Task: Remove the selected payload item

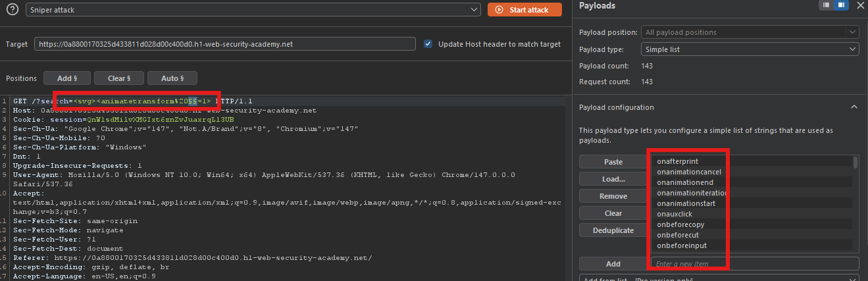Action: [613, 196]
